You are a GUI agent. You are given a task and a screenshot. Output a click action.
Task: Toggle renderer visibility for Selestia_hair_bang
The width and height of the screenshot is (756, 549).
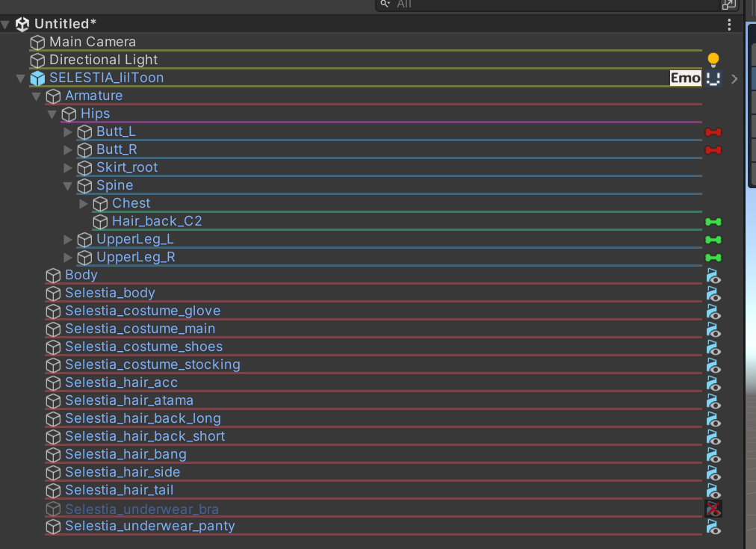click(x=713, y=455)
